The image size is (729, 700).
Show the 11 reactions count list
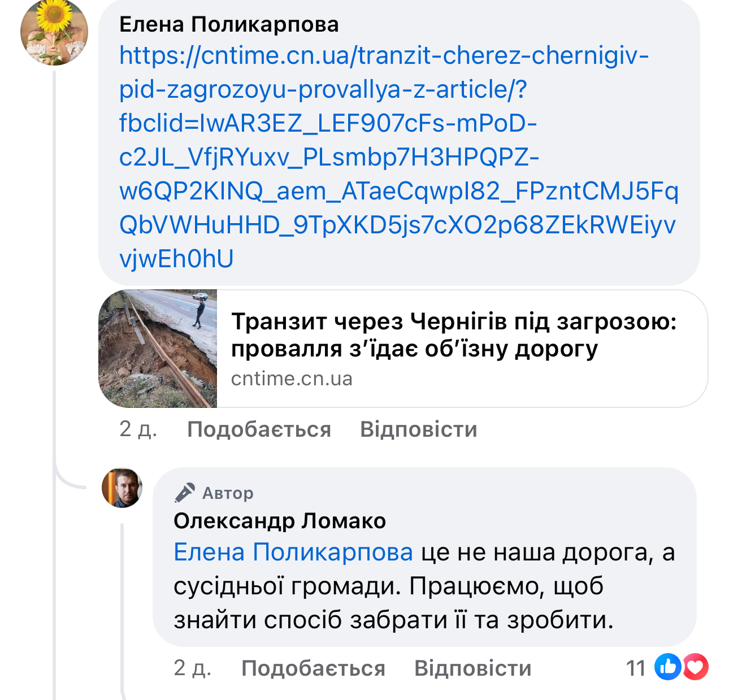click(636, 668)
